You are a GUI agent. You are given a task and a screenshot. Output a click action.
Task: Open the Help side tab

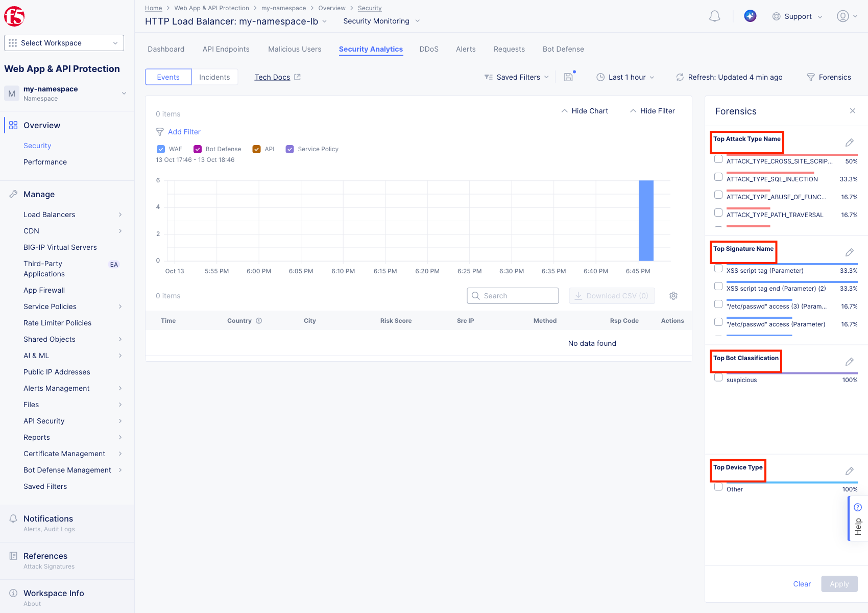coord(858,518)
